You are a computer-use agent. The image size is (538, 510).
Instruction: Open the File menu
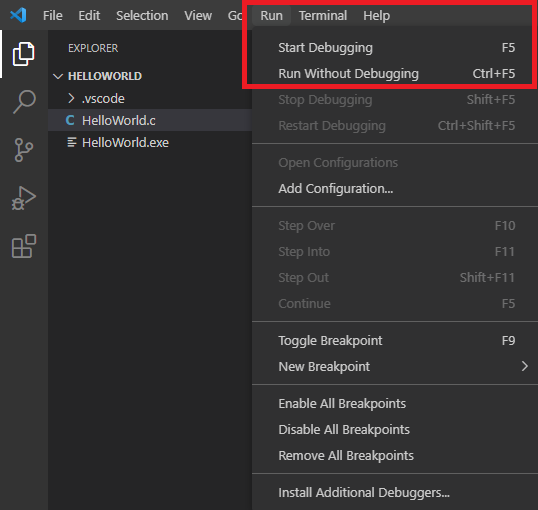[x=52, y=15]
